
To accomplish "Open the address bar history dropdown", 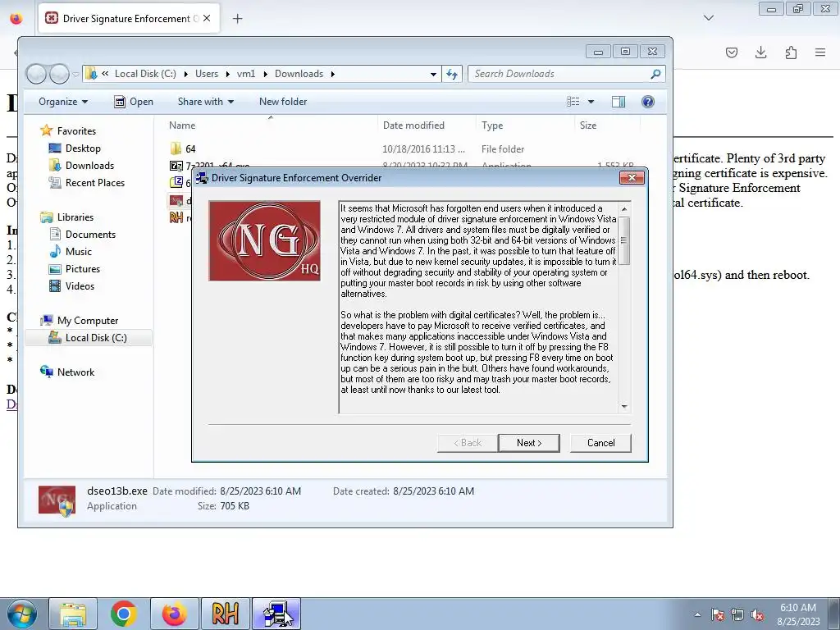I will [433, 74].
